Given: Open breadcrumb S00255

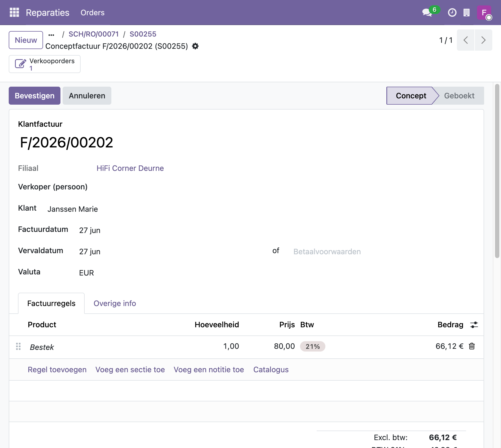Looking at the screenshot, I should tap(143, 34).
